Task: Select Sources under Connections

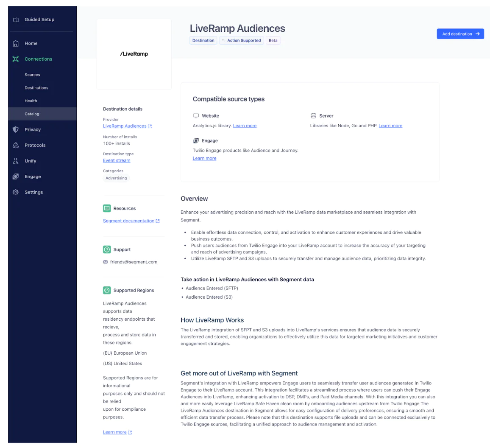Action: point(32,75)
